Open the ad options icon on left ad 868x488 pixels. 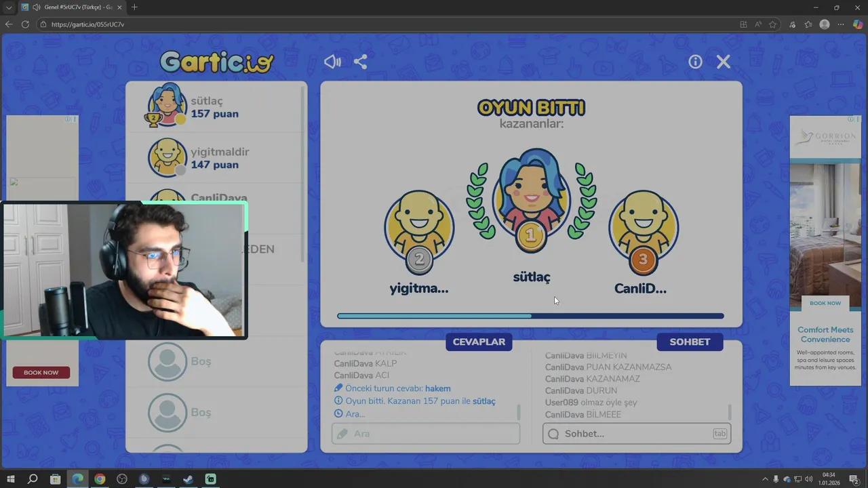click(73, 119)
